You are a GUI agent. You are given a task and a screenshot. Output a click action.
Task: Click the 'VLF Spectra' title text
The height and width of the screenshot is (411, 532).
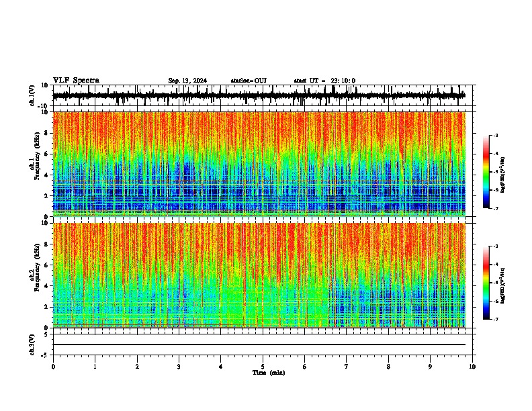[x=76, y=81]
